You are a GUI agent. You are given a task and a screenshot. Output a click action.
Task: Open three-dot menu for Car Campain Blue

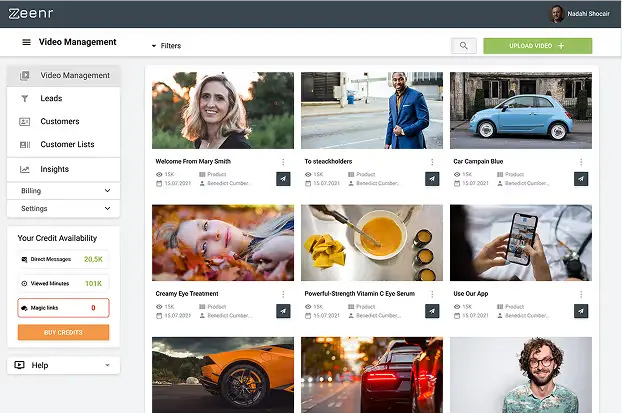[581, 162]
